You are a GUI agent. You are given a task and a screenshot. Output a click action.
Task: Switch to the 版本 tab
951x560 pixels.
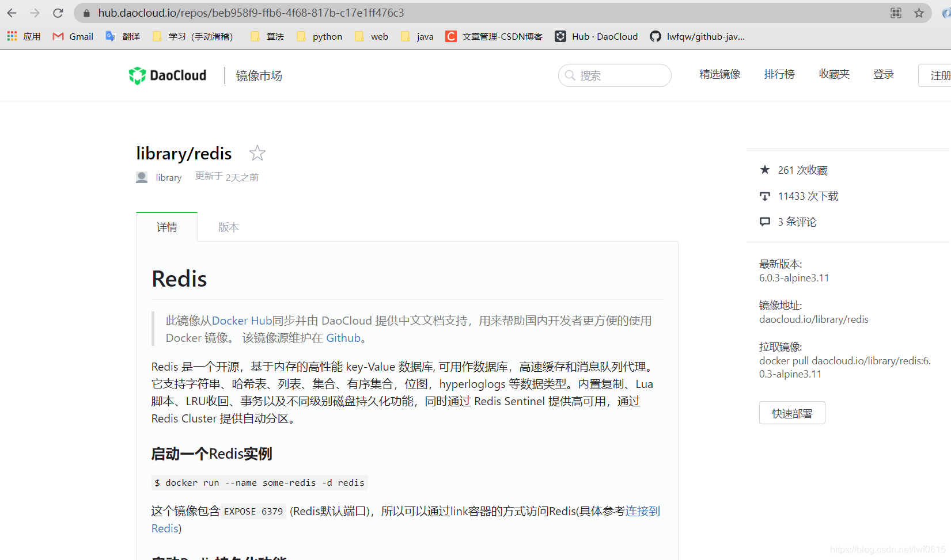[229, 227]
